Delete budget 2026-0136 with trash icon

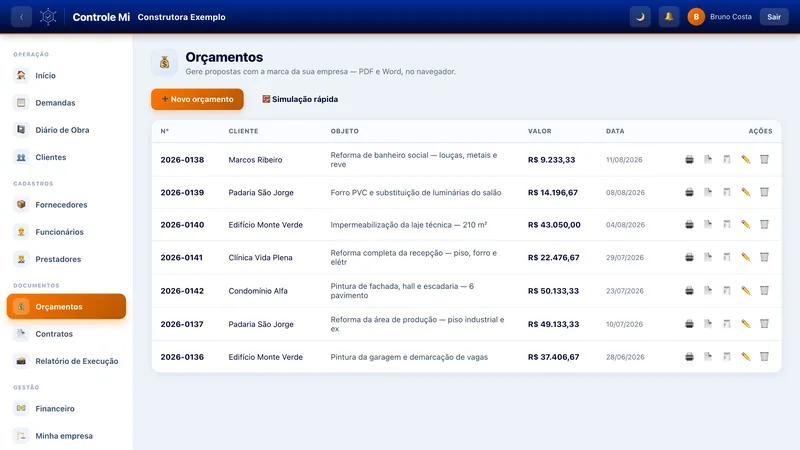click(764, 357)
